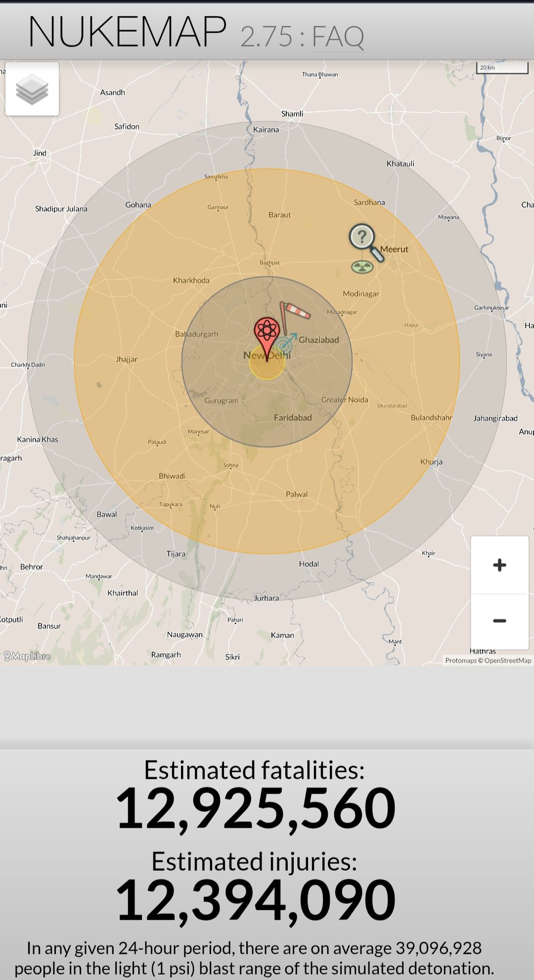The height and width of the screenshot is (980, 534).
Task: Zoom in with the plus button
Action: pyautogui.click(x=499, y=565)
